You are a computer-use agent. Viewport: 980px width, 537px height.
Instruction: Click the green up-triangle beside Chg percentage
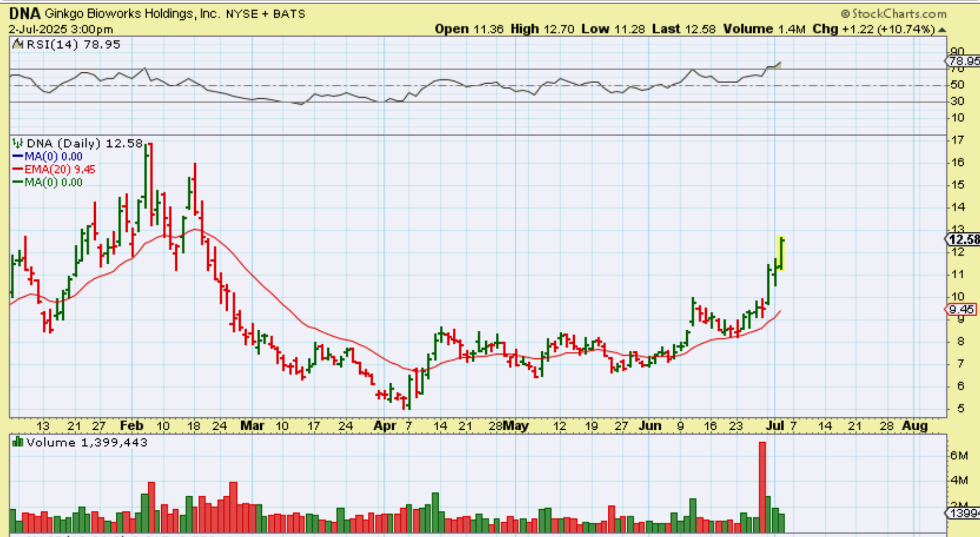[942, 30]
